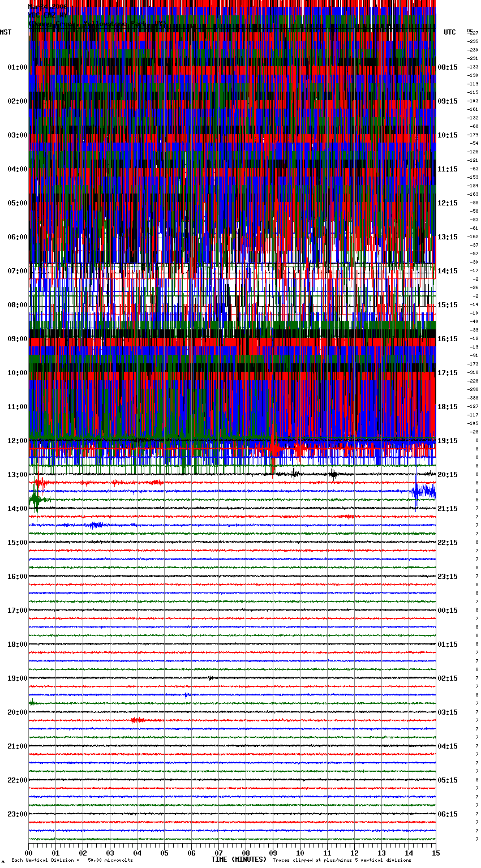Click the TIME (MINUTES) axis title
481x868 pixels.
239,860
